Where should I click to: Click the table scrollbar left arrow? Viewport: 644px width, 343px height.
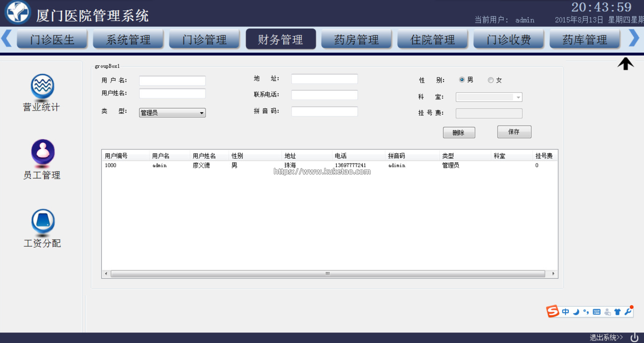[x=106, y=274]
